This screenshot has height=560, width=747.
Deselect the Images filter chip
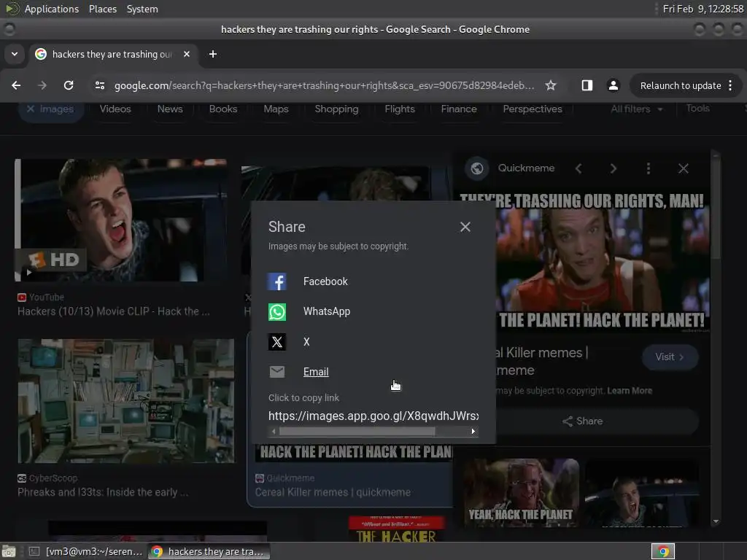[52, 109]
